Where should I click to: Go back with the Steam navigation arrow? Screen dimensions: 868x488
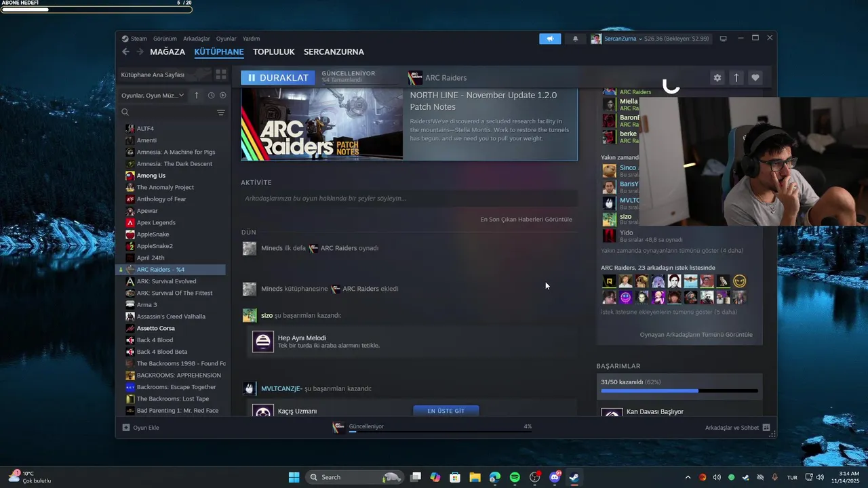pyautogui.click(x=125, y=52)
